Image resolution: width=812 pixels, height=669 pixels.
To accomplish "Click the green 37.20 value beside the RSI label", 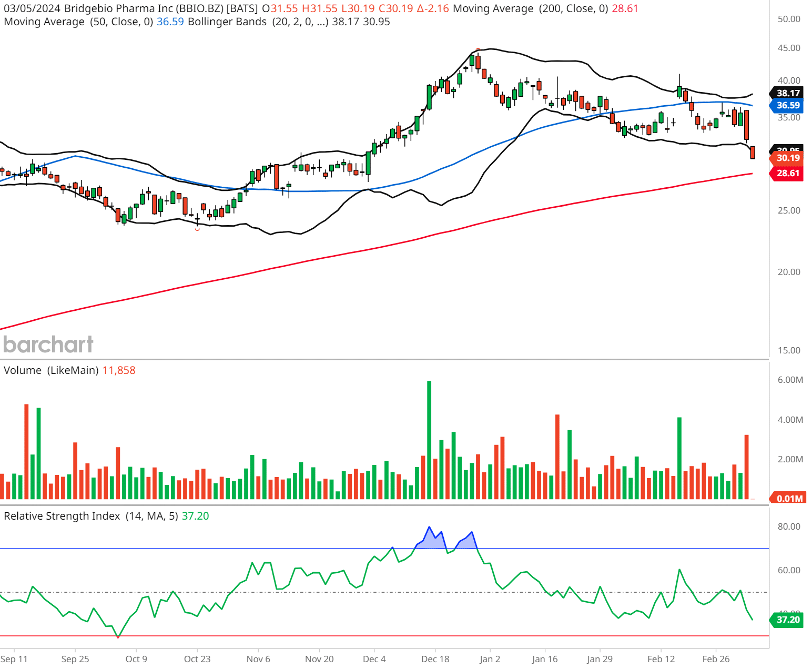I will 195,516.
